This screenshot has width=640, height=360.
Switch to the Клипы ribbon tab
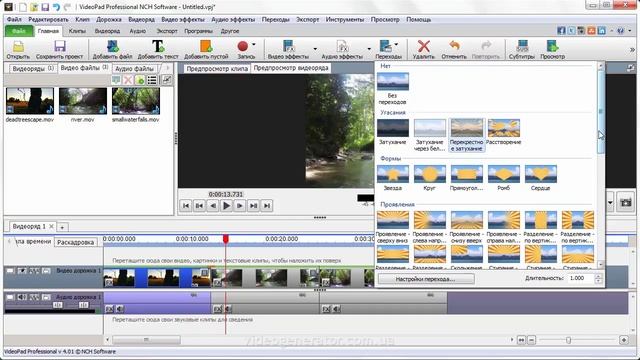77,31
